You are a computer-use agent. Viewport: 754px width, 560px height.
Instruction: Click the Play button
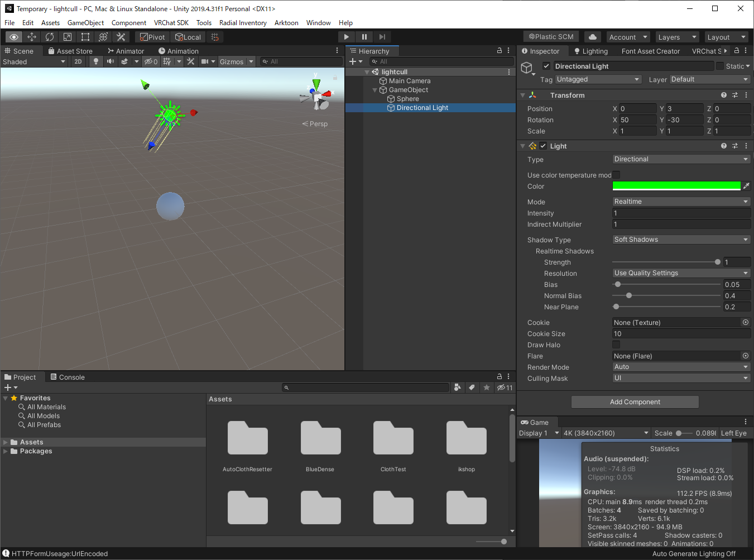click(347, 37)
